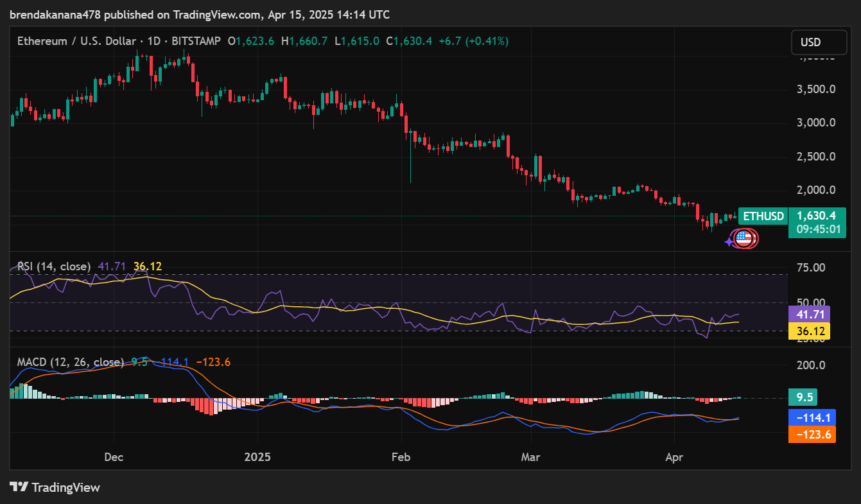Click the Apr label on time axis
Screen dimensions: 861x504
[674, 458]
